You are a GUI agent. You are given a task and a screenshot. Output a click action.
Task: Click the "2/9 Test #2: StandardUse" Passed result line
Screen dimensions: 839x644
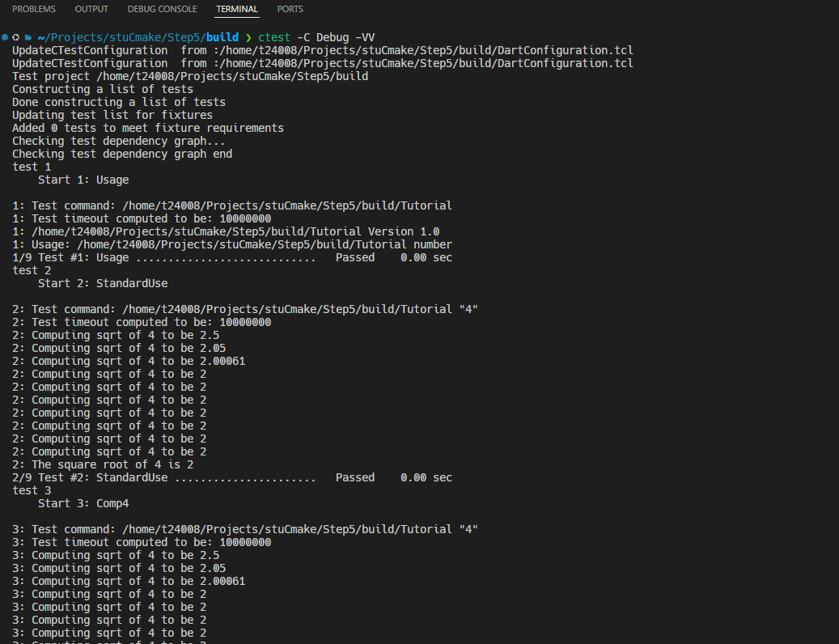[x=231, y=477]
